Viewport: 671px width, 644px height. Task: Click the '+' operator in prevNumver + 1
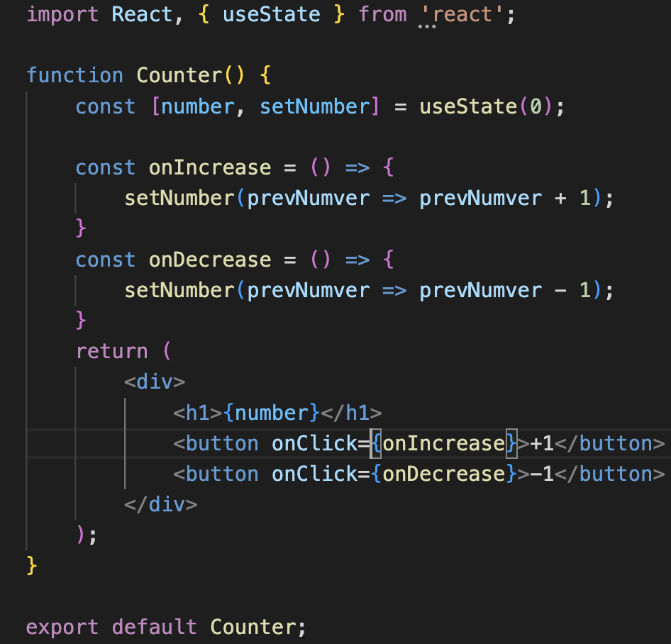560,199
